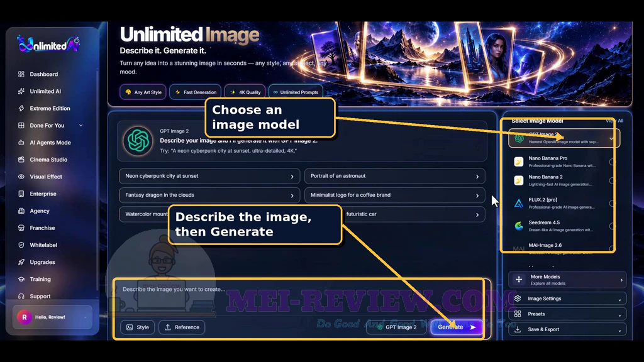Click the Extreme Edition lightning icon
The height and width of the screenshot is (362, 644).
[x=21, y=108]
